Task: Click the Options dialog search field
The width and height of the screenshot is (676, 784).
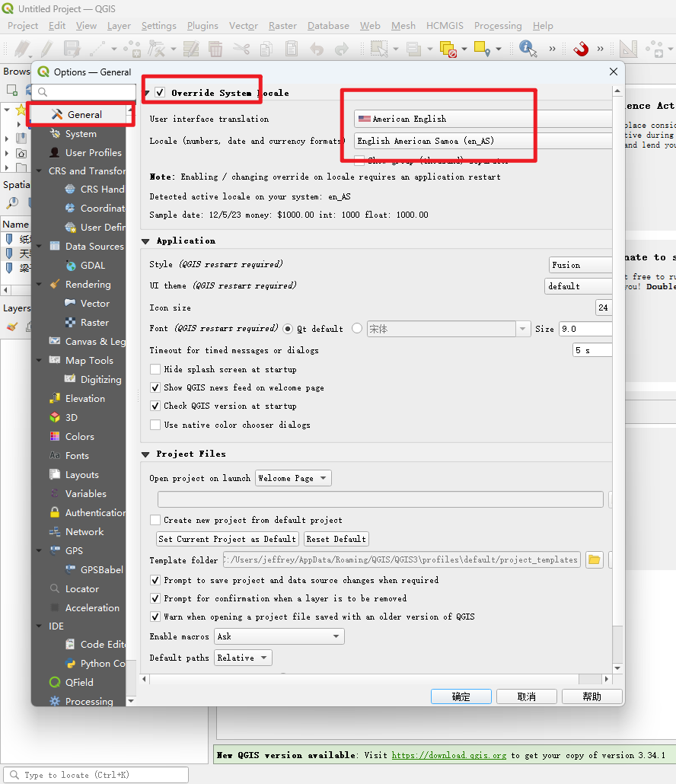Action: click(85, 91)
